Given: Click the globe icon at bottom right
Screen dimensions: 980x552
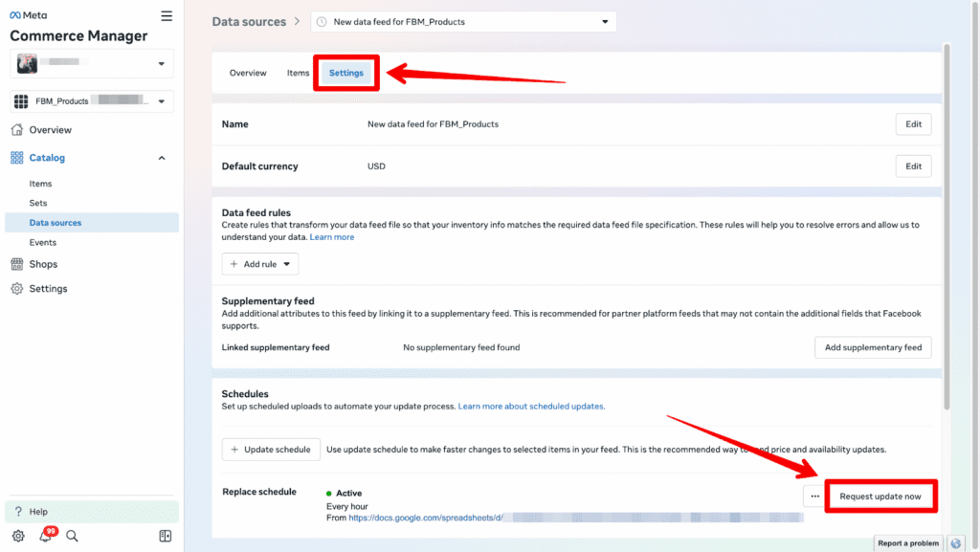Looking at the screenshot, I should [956, 543].
